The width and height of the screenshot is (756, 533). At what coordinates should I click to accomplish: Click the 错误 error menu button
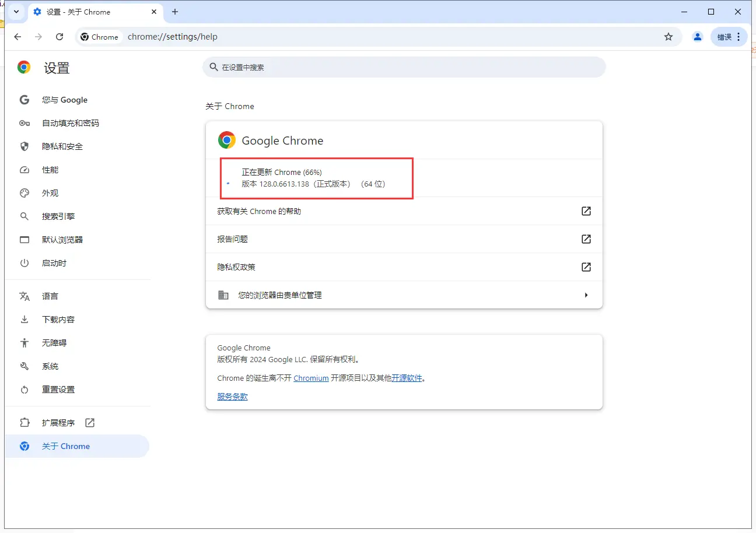point(729,37)
